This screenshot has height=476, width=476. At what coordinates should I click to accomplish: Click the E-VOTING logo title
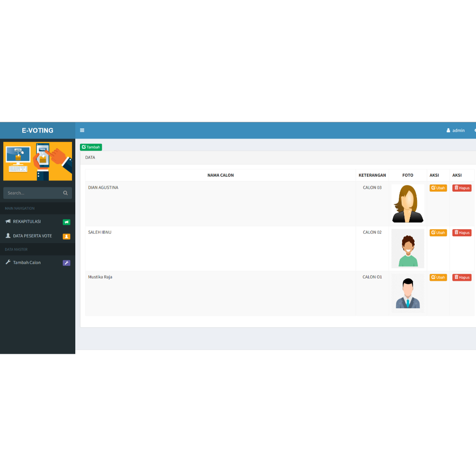tap(38, 131)
